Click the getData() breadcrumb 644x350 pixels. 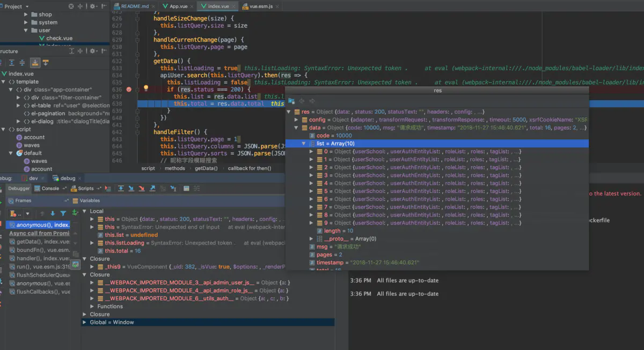click(207, 168)
